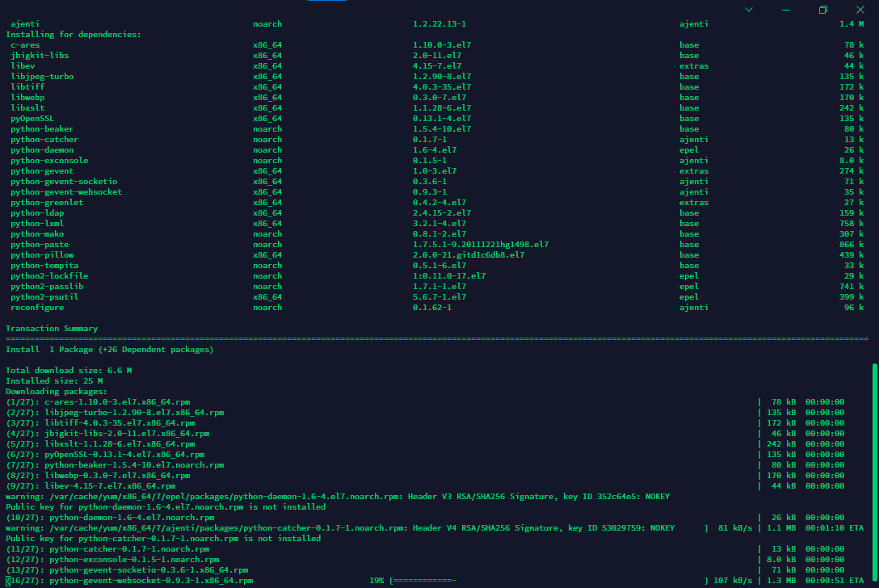The image size is (879, 588).
Task: Click the "81 kB/s" download speed
Action: click(735, 528)
